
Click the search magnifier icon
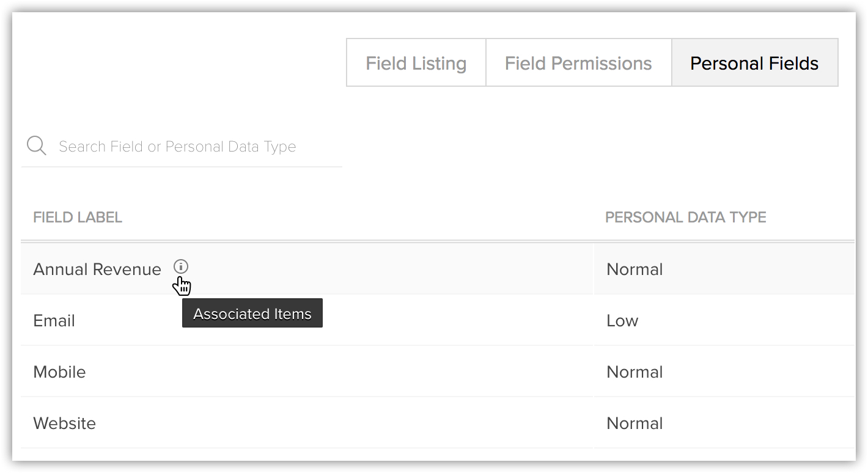tap(37, 145)
